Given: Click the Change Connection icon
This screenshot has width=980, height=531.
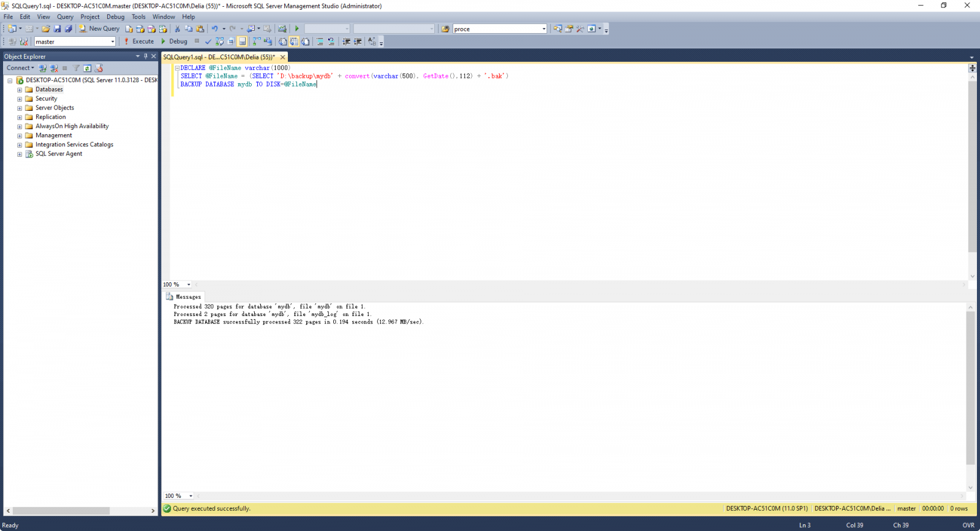Looking at the screenshot, I should point(24,42).
